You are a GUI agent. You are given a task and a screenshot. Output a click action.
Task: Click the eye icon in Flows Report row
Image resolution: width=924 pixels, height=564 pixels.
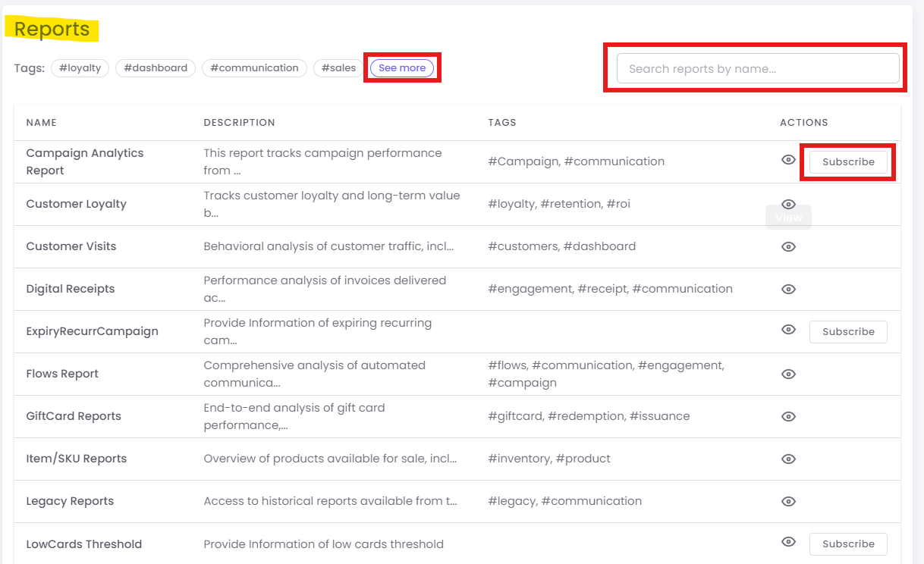click(x=788, y=374)
